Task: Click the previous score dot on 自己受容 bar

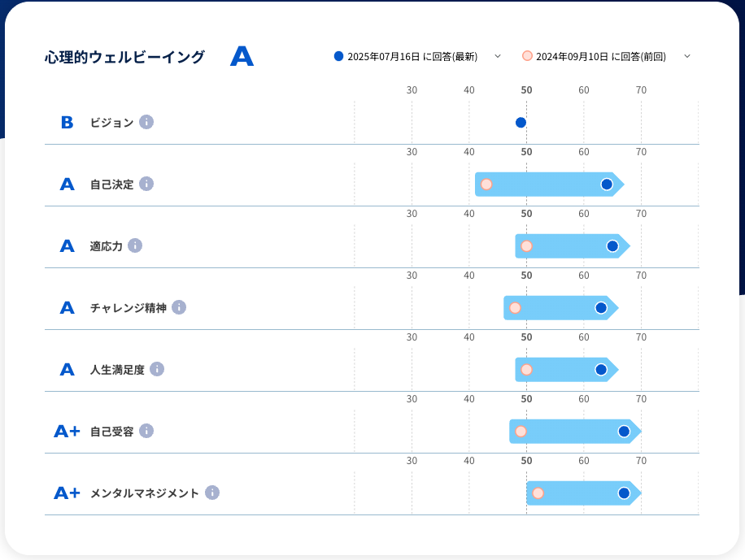Action: click(x=521, y=432)
